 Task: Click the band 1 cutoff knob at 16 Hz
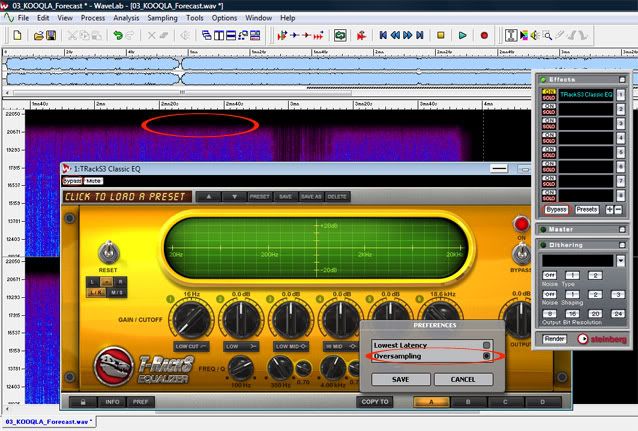(x=191, y=319)
